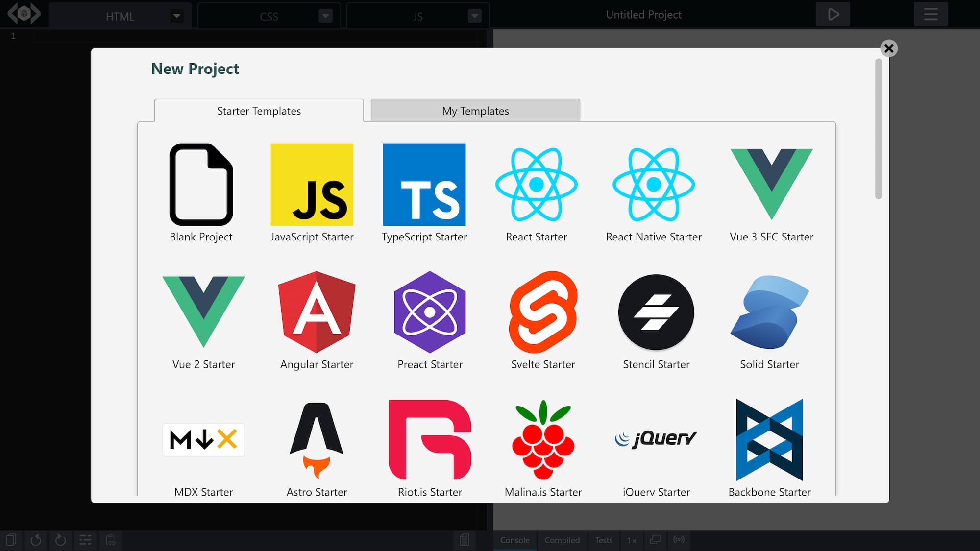980x551 pixels.
Task: Switch to the My Templates tab
Action: pyautogui.click(x=475, y=111)
